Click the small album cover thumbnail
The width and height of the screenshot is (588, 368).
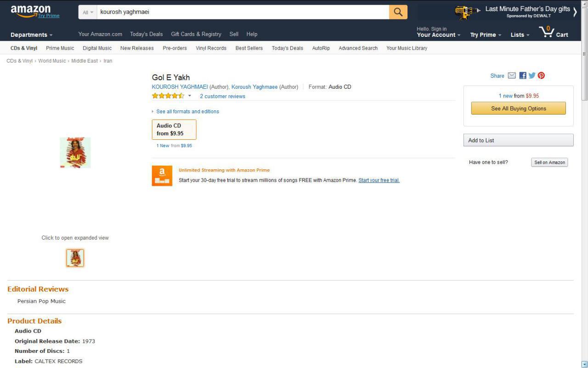75,258
